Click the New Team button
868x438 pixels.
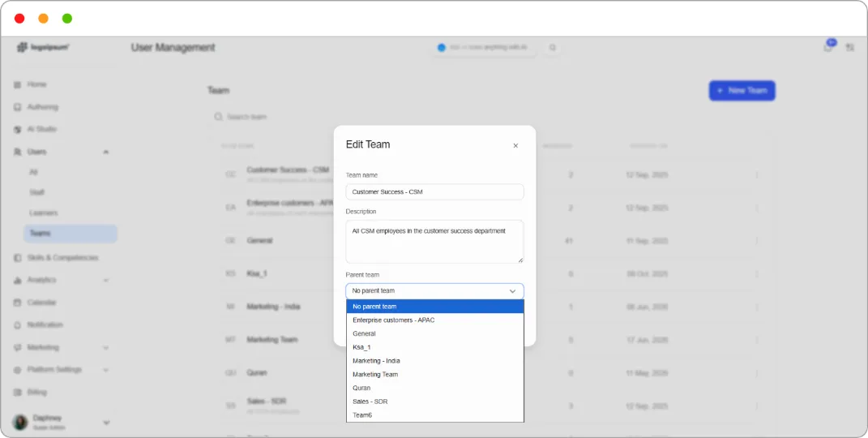pos(742,90)
